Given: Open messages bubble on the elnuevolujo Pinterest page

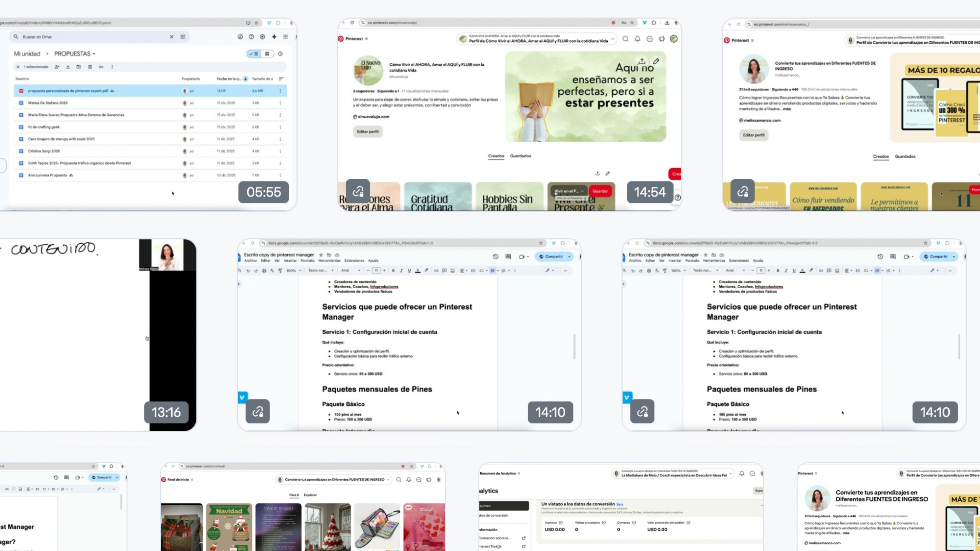Looking at the screenshot, I should tap(650, 39).
